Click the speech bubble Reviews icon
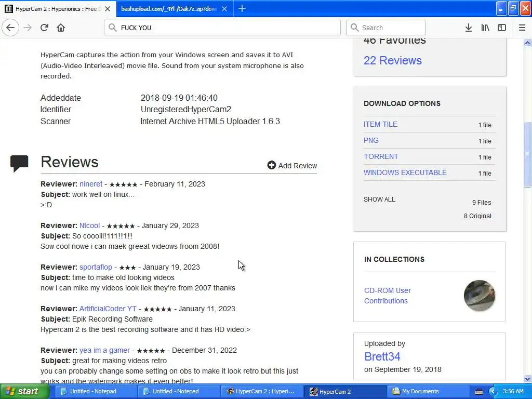Image resolution: width=532 pixels, height=399 pixels. pyautogui.click(x=19, y=164)
